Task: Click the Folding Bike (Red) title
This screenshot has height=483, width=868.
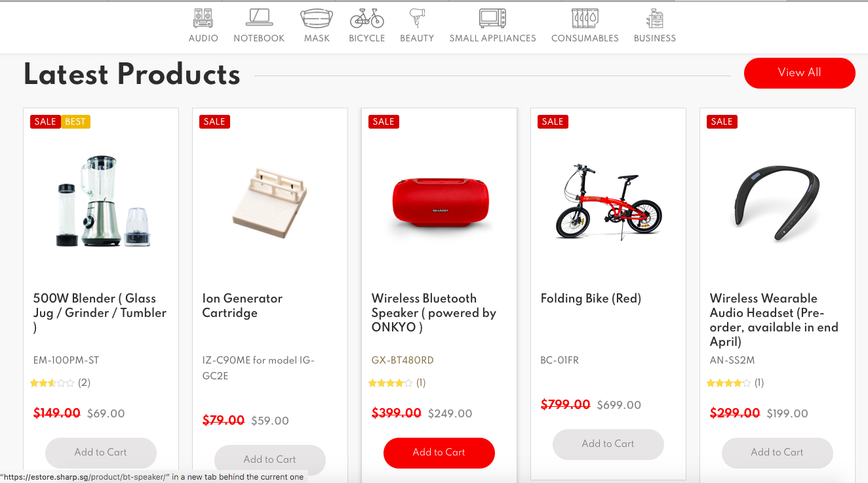Action: click(x=590, y=299)
